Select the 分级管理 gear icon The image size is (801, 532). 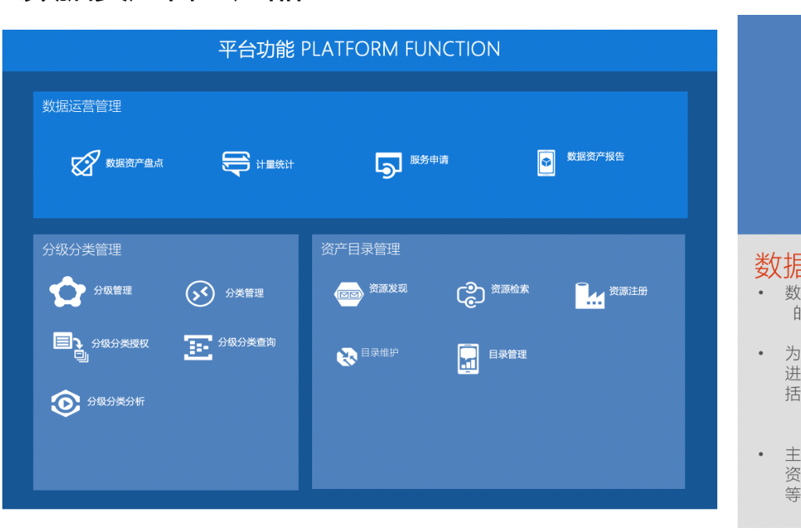66,292
